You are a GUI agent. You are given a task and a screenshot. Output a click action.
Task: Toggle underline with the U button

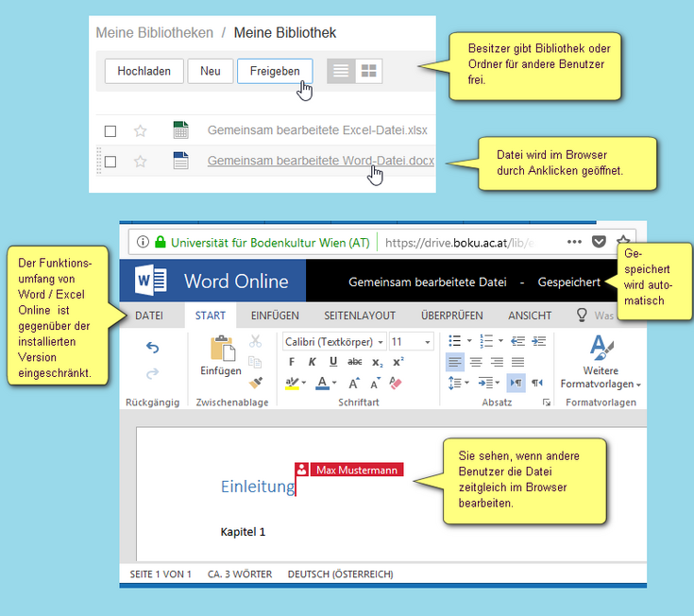click(x=332, y=362)
